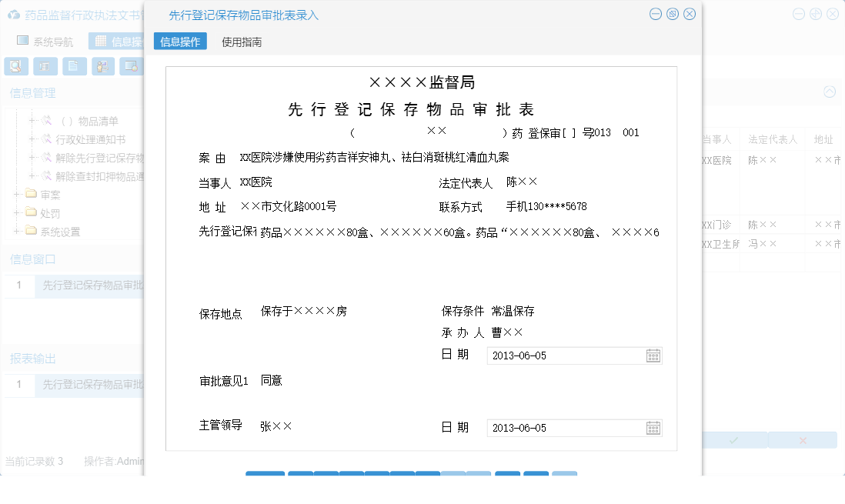Click the person workflow toolbar icon
The height and width of the screenshot is (504, 845).
pyautogui.click(x=102, y=66)
